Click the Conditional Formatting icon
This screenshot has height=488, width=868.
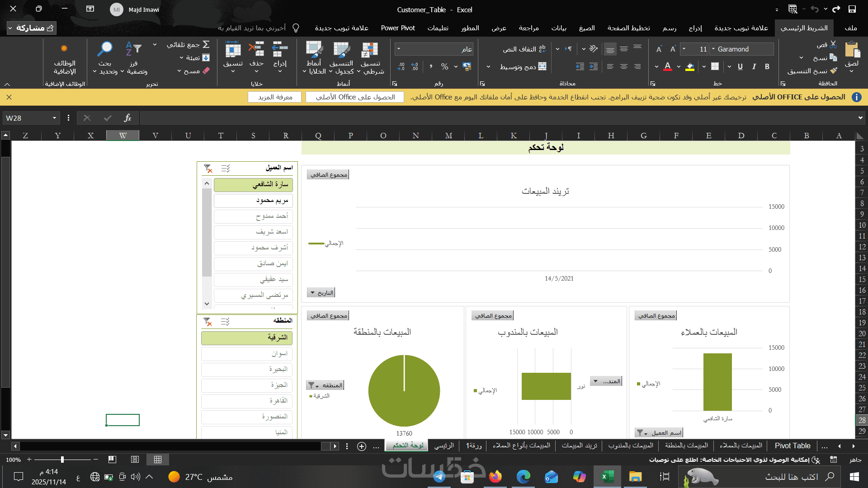click(370, 50)
